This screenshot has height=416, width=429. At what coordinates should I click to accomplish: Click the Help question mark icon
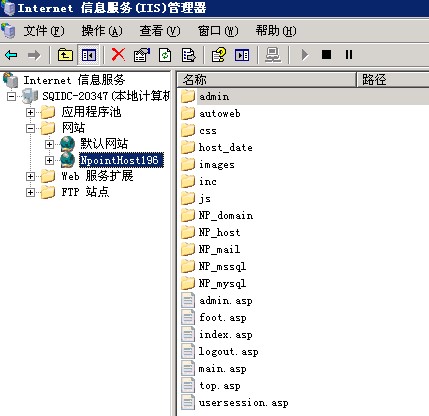219,55
